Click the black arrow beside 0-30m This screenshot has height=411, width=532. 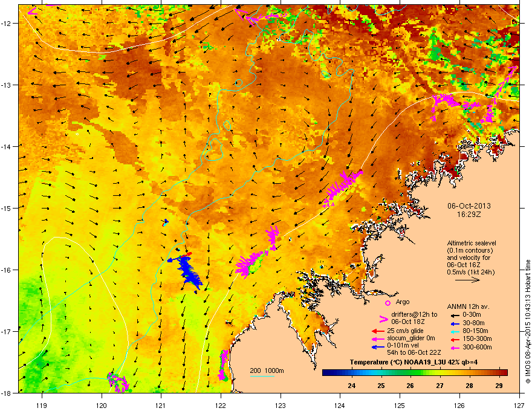pos(455,315)
